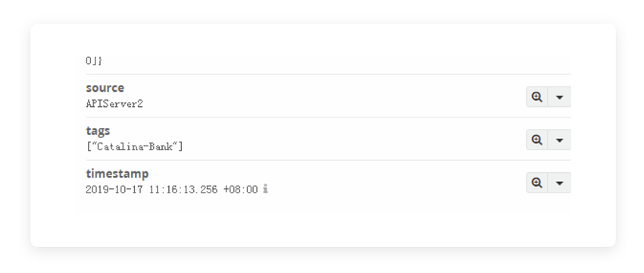Click the Catalina-Bank tags value
The width and height of the screenshot is (644, 273).
point(134,146)
